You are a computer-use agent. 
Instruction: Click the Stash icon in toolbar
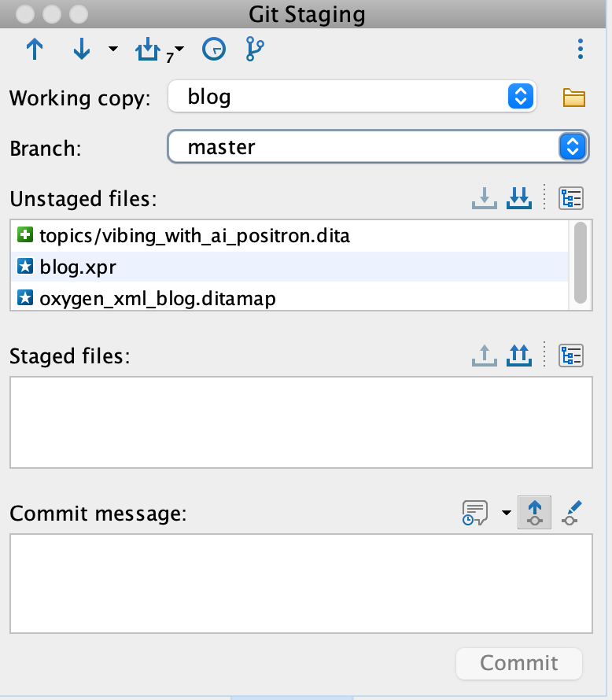coord(148,50)
